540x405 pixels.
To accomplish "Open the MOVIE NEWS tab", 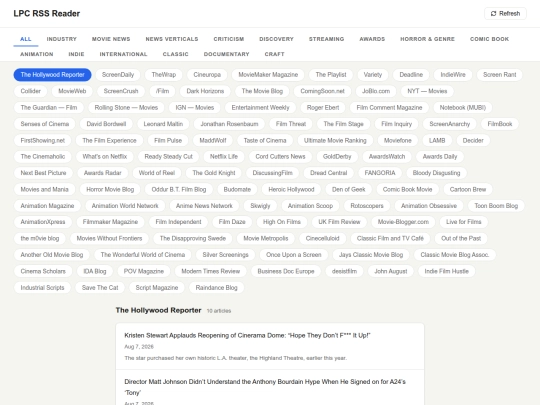I will [111, 39].
